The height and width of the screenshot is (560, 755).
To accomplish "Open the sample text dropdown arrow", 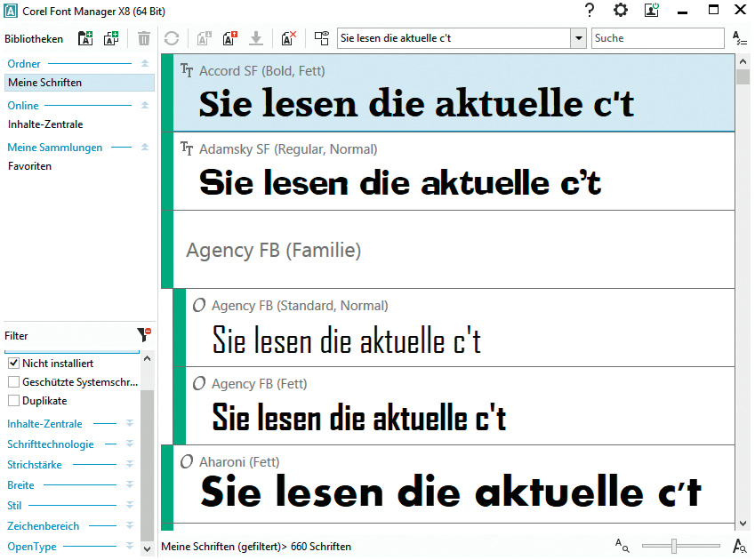I will pos(578,38).
